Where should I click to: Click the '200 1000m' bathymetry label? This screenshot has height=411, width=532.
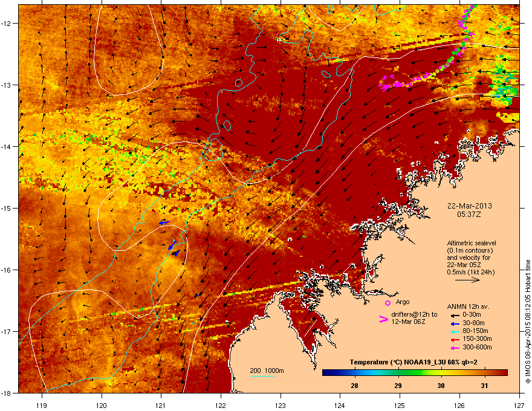(x=267, y=371)
